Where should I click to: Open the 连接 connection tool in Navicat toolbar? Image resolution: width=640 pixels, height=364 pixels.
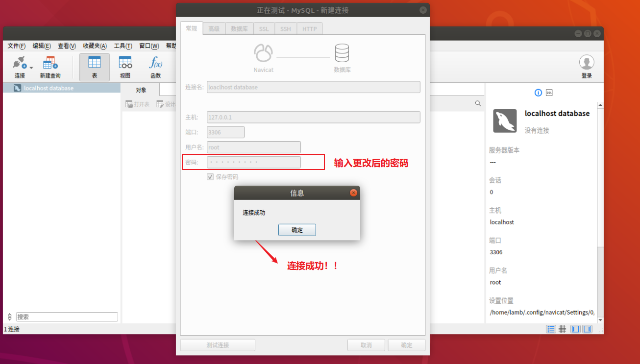click(19, 67)
